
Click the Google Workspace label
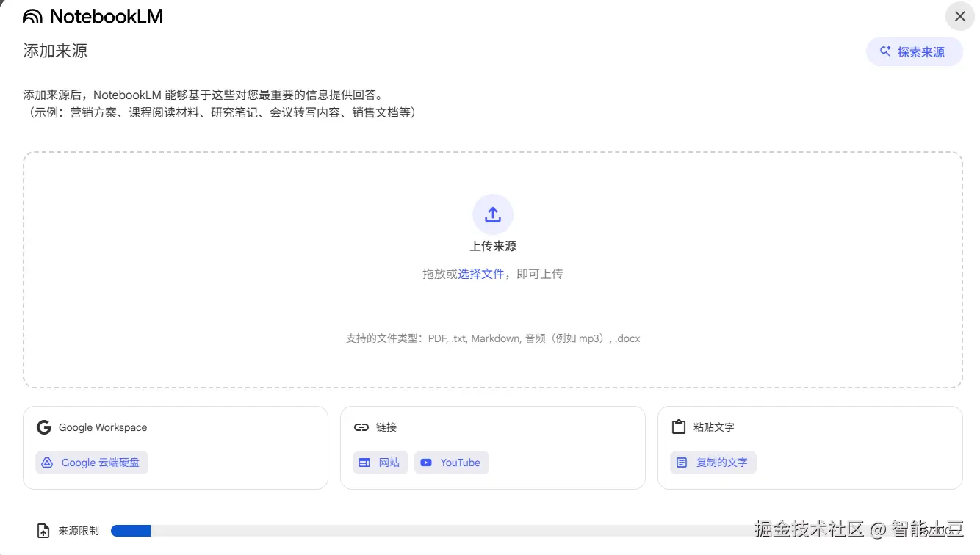(103, 427)
